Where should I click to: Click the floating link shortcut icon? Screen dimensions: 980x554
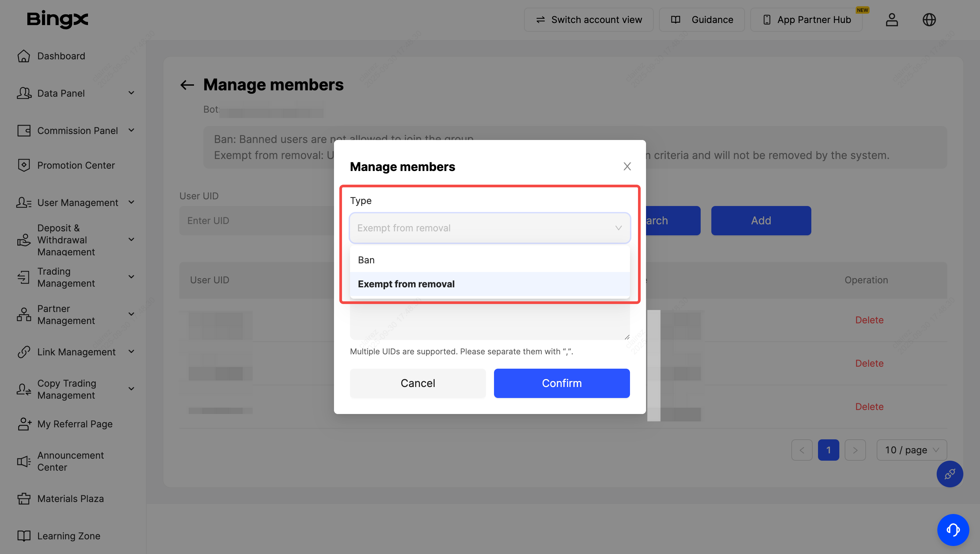click(x=949, y=474)
